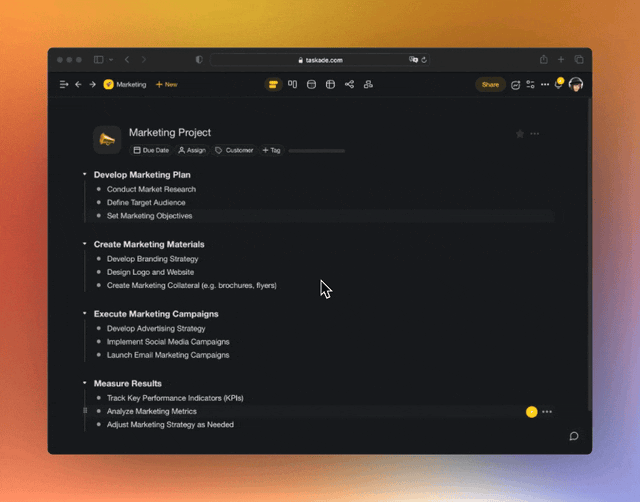Open the notifications bell

pos(558,84)
